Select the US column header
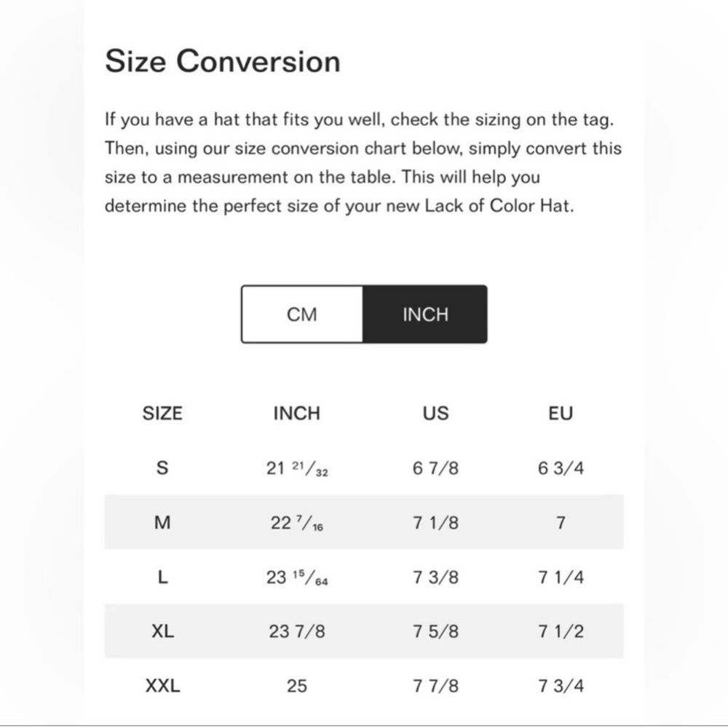The image size is (728, 728). 435,414
